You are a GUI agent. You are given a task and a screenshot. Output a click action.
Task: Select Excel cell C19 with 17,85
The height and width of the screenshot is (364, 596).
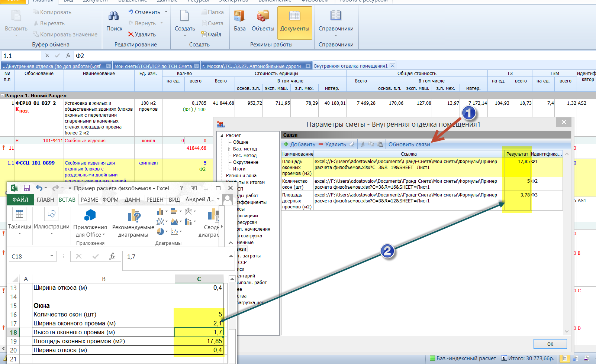coord(199,341)
